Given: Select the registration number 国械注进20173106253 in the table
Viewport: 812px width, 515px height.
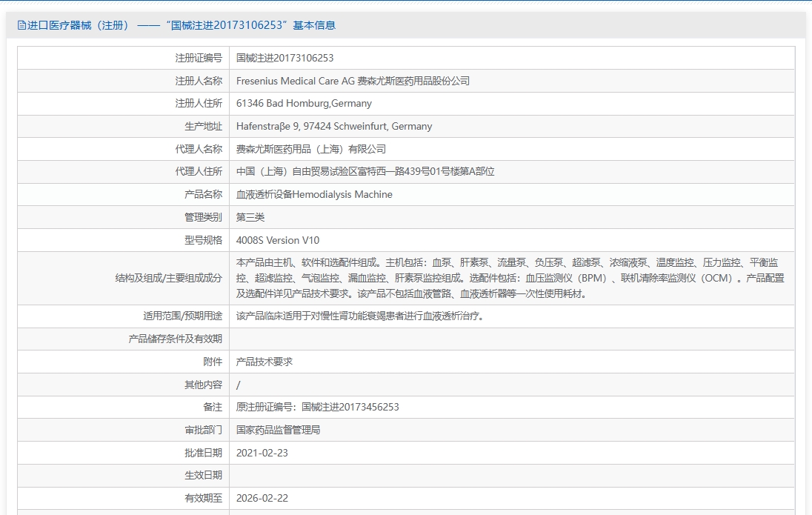Looking at the screenshot, I should (284, 58).
